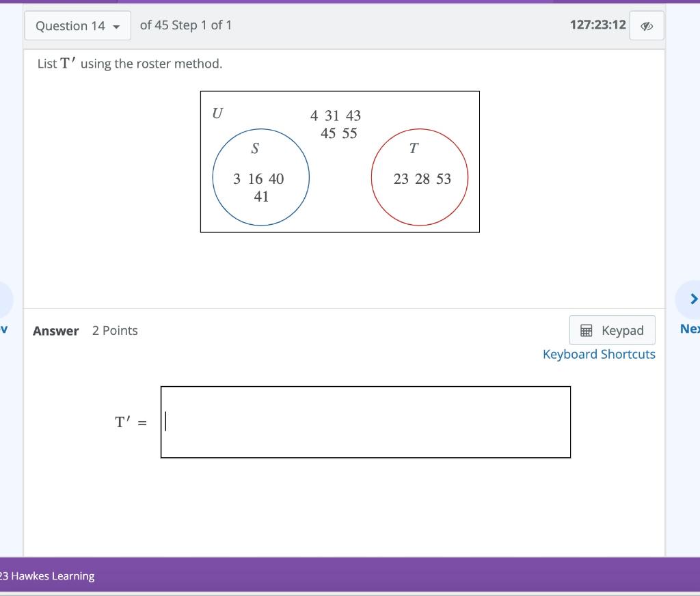Screen dimensions: 700x596
Task: Open Keyboard Shortcuts
Action: point(599,354)
